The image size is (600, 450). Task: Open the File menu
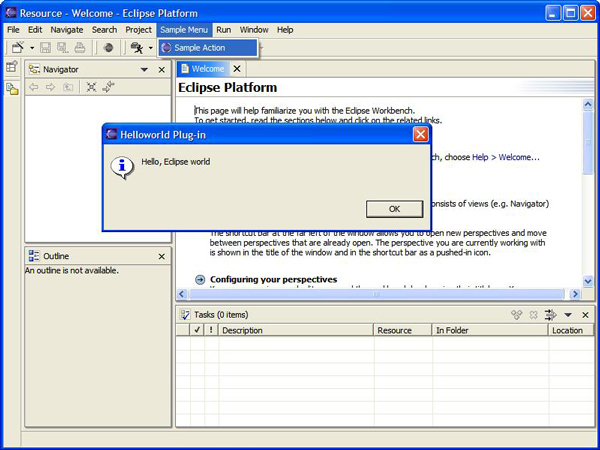coord(13,30)
